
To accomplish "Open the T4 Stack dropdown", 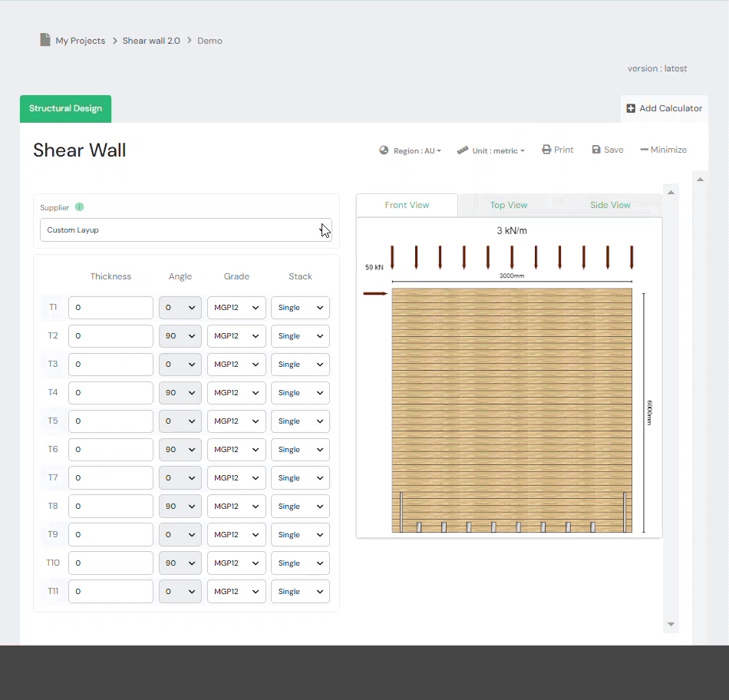I will coord(300,392).
